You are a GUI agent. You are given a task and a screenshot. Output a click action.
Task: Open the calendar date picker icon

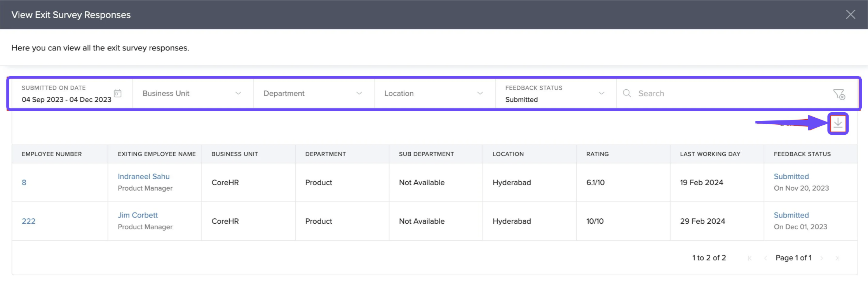pyautogui.click(x=118, y=93)
